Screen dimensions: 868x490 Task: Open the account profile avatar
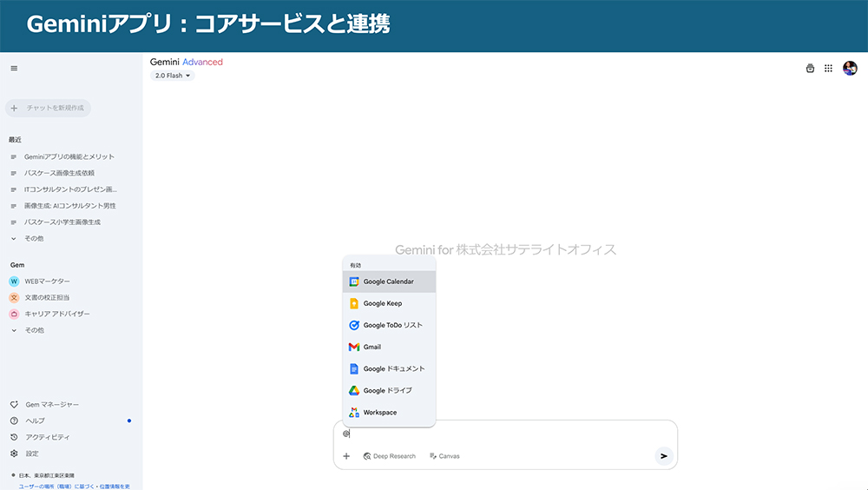point(850,68)
